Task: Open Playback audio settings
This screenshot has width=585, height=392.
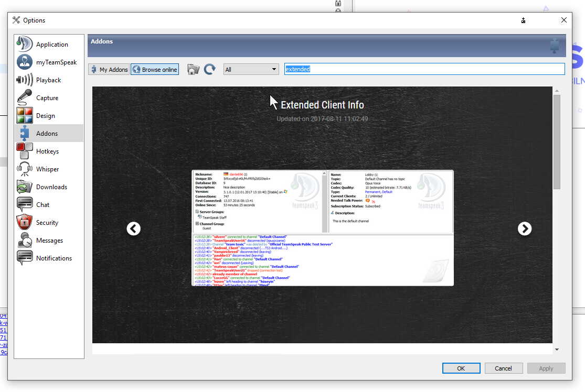Action: pyautogui.click(x=48, y=80)
